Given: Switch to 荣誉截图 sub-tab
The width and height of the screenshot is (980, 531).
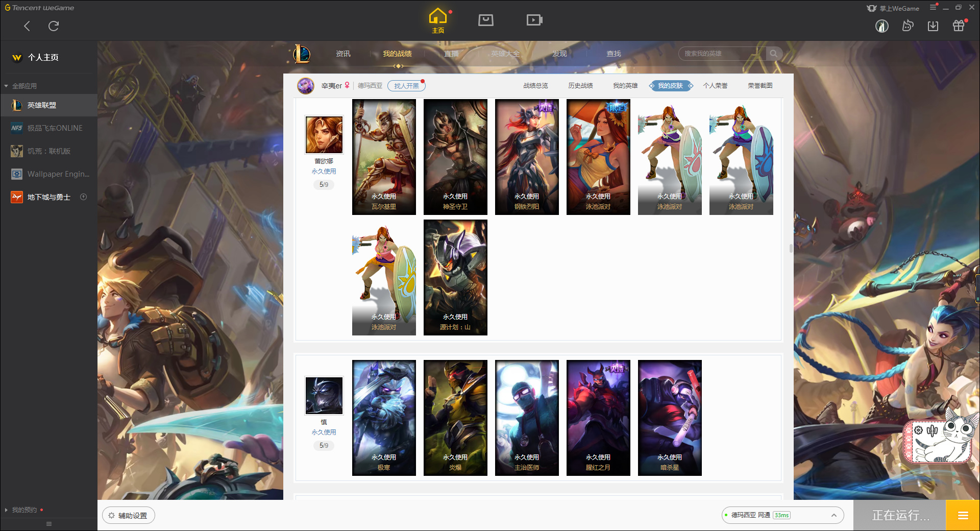Looking at the screenshot, I should point(760,86).
